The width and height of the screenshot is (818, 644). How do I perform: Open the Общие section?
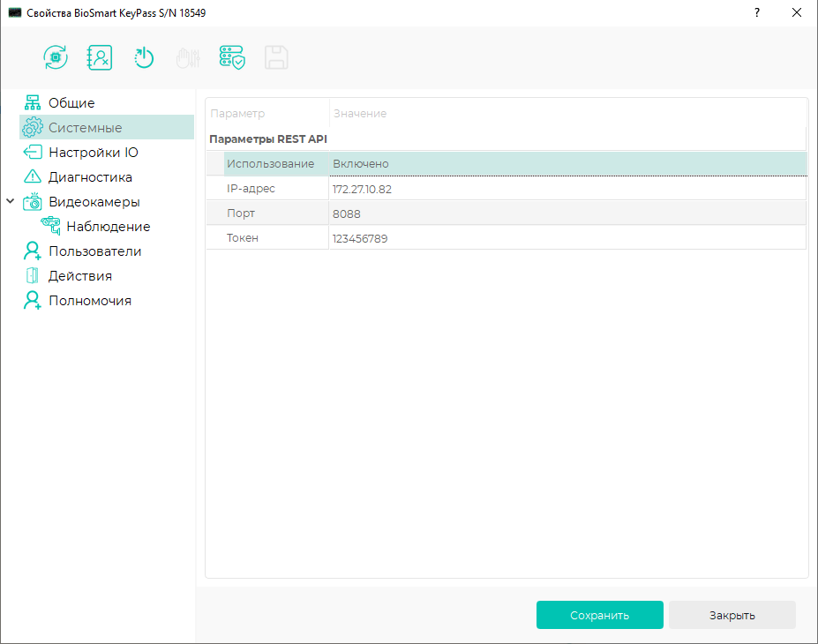(x=71, y=102)
